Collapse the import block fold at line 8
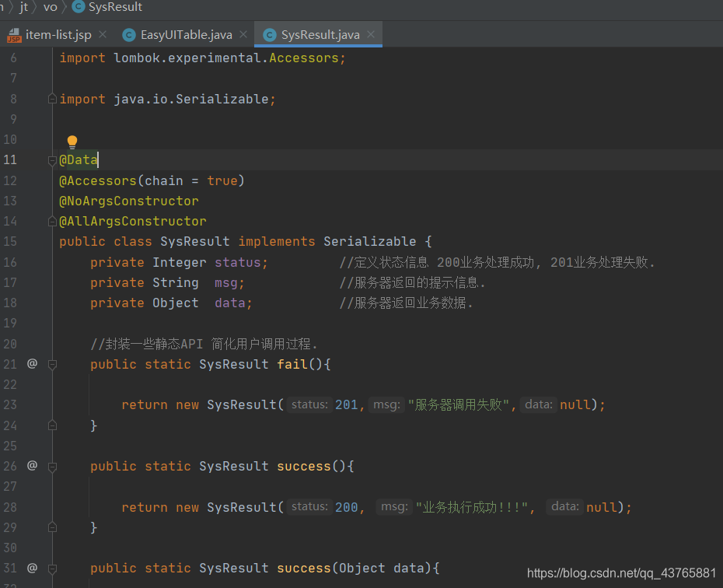This screenshot has width=723, height=588. point(52,99)
